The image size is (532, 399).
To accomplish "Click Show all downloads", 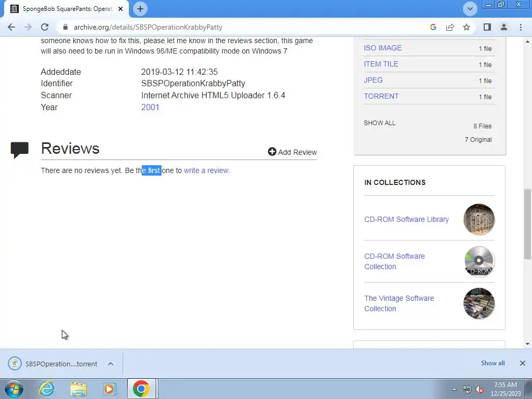I will (493, 363).
